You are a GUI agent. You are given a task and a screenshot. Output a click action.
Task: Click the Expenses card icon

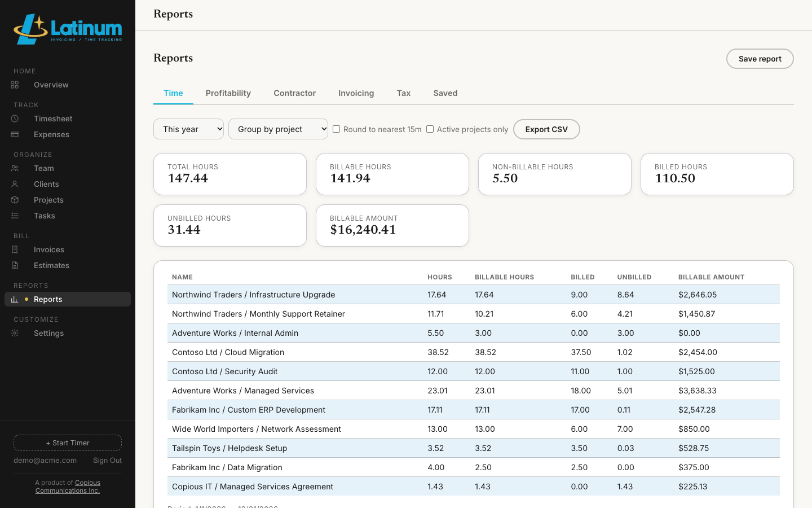pos(15,134)
